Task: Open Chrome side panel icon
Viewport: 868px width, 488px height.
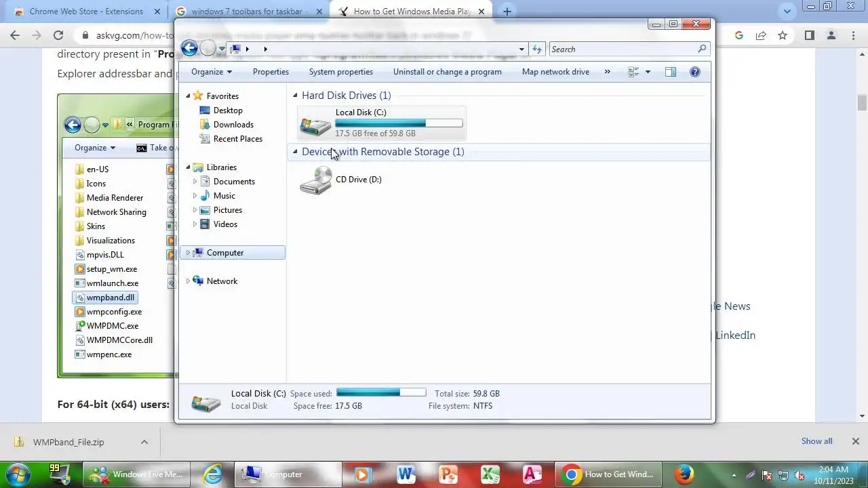Action: click(x=809, y=35)
